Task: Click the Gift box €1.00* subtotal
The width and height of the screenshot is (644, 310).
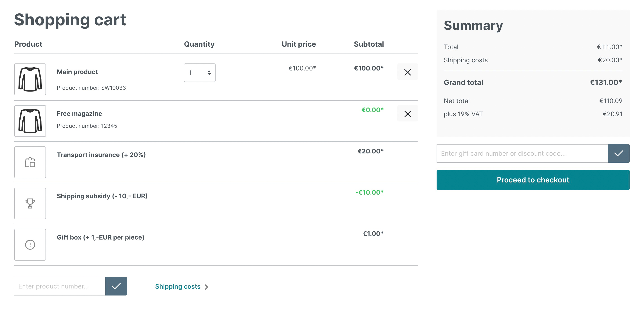Action: [x=373, y=234]
